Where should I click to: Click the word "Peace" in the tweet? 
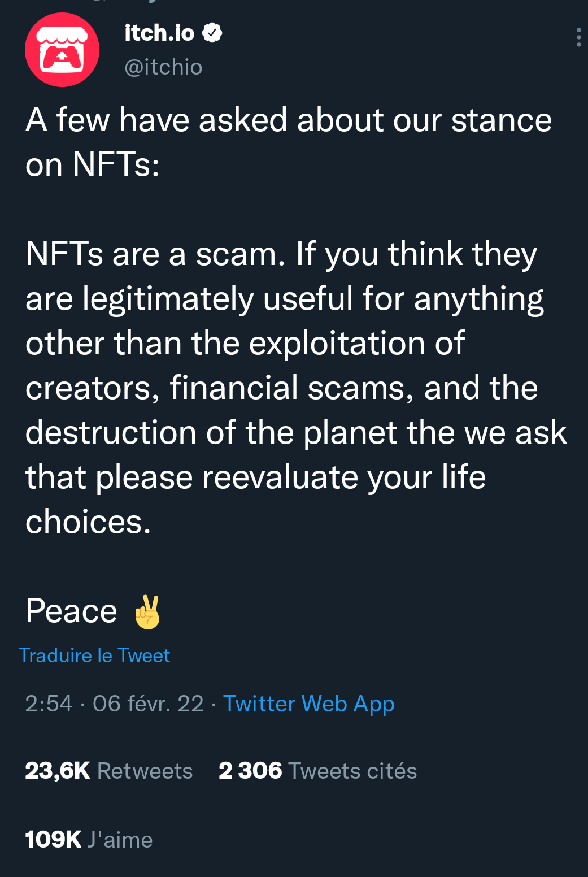coord(71,611)
